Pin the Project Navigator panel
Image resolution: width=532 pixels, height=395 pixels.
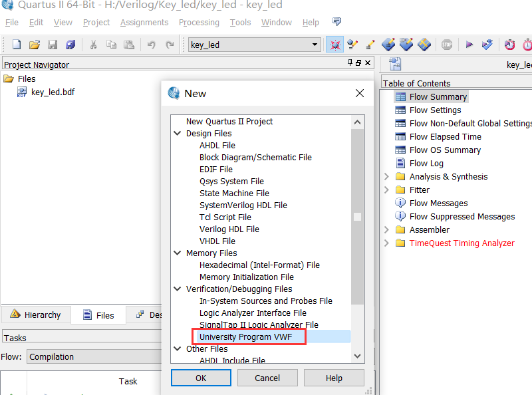point(350,63)
